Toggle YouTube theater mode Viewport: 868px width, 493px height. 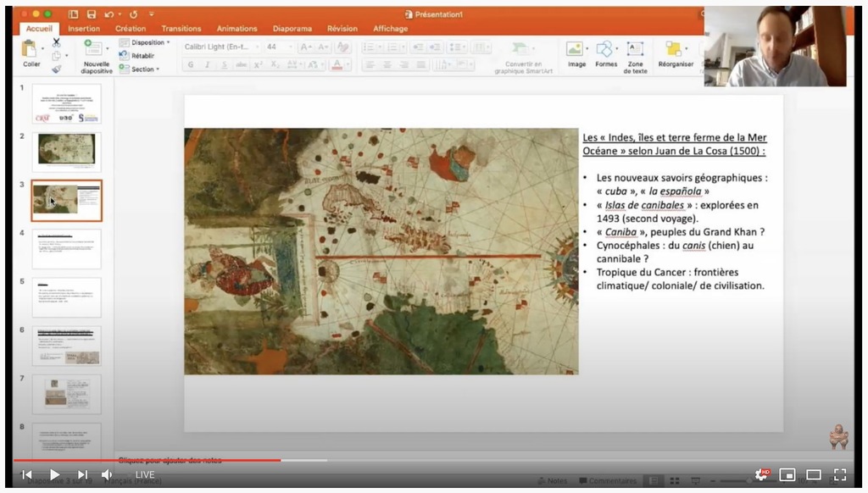tap(814, 474)
